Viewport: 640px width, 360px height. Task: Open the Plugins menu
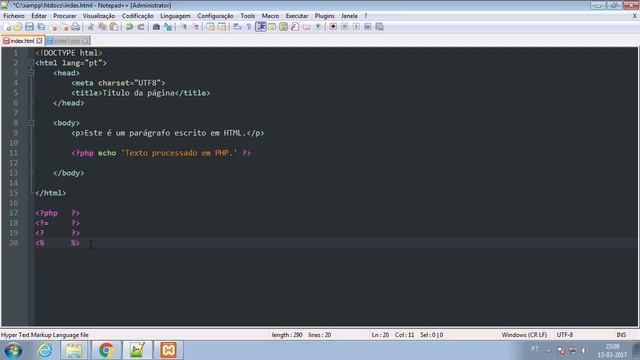coord(324,16)
